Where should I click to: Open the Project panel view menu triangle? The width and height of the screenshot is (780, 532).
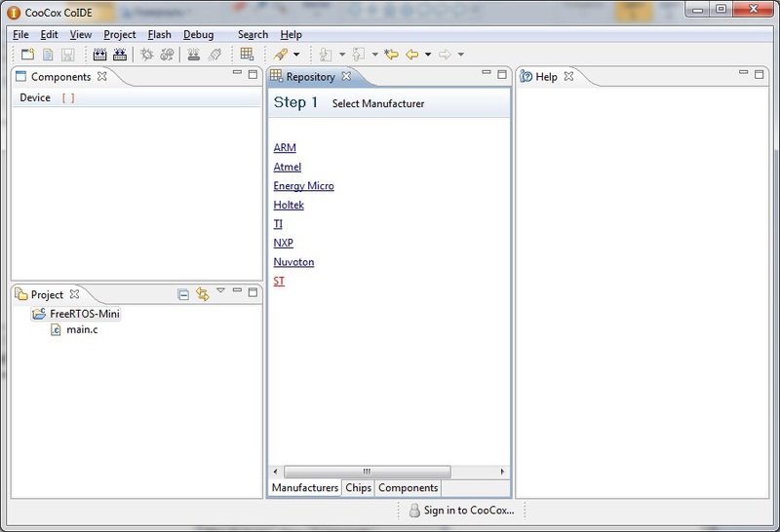click(x=221, y=290)
